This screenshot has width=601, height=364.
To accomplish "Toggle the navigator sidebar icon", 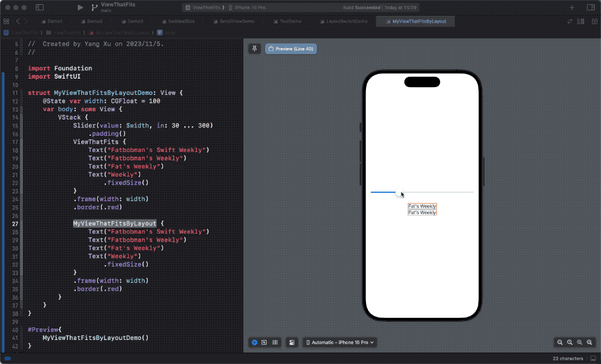I will click(x=40, y=7).
